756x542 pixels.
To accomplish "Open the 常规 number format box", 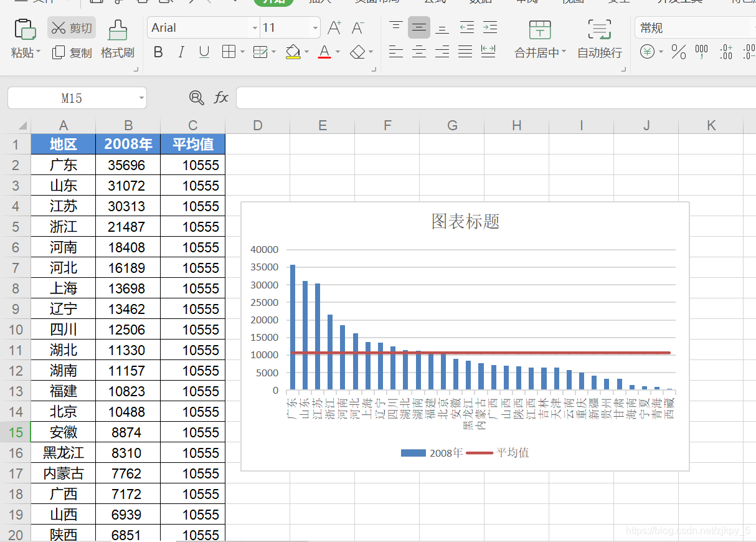I will 695,28.
